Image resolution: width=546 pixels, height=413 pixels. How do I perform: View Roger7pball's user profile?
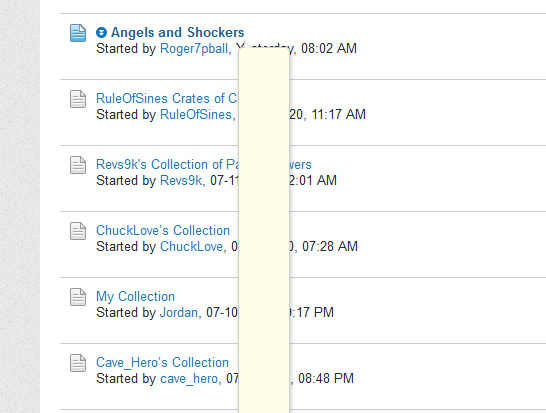click(x=194, y=48)
